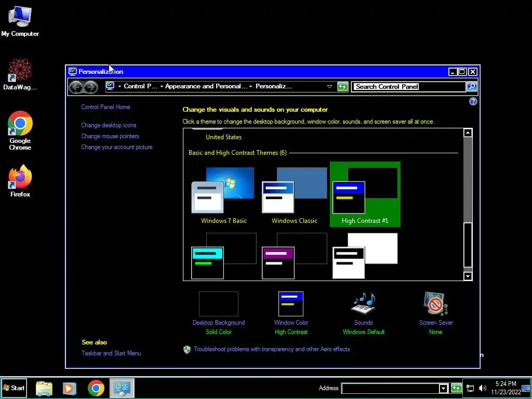Expand dropdown after Control Panel breadcrumb
The image size is (532, 399).
click(x=162, y=87)
